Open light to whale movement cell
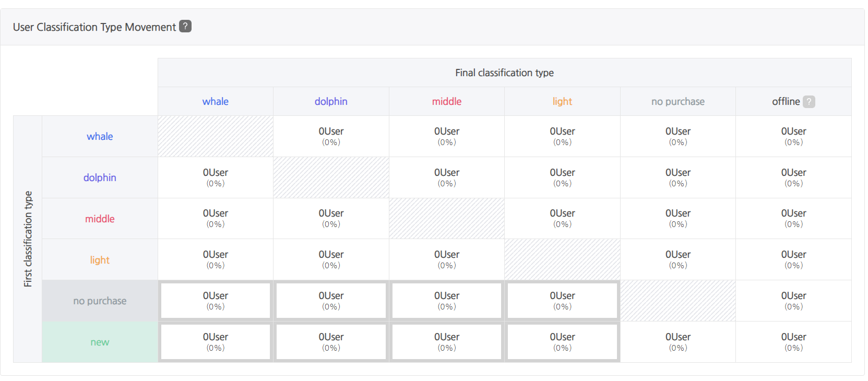Viewport: 868px width, 381px height. (216, 260)
